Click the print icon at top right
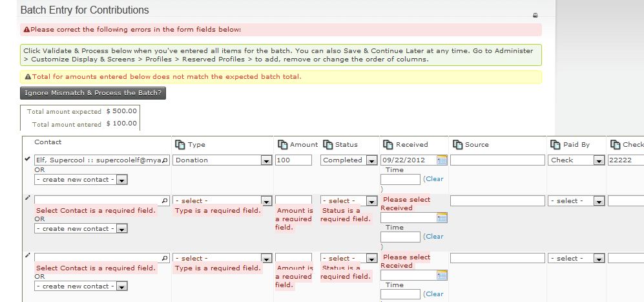This screenshot has height=302, width=644. (x=535, y=15)
